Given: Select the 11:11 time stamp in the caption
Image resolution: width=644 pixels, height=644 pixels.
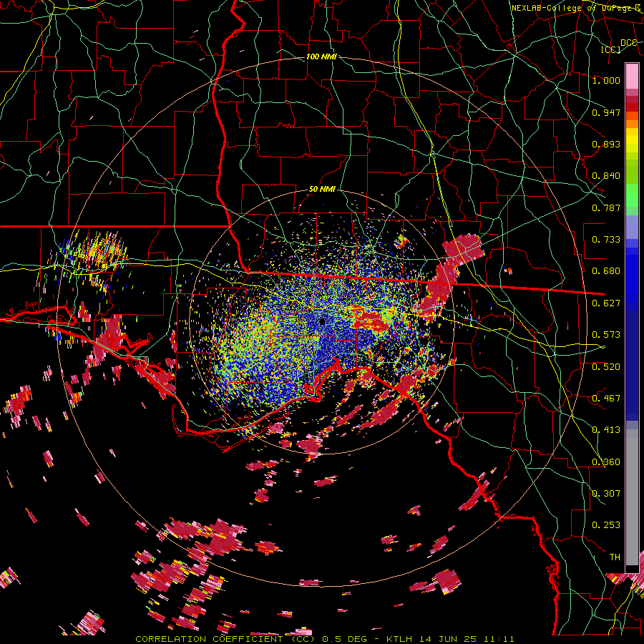Looking at the screenshot, I should pos(498,639).
